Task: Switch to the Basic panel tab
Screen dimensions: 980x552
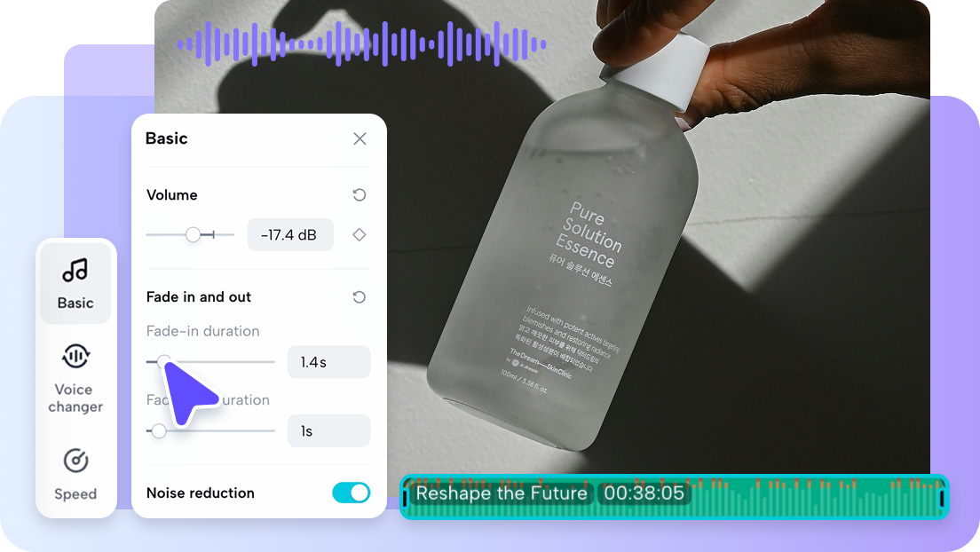Action: coord(75,282)
